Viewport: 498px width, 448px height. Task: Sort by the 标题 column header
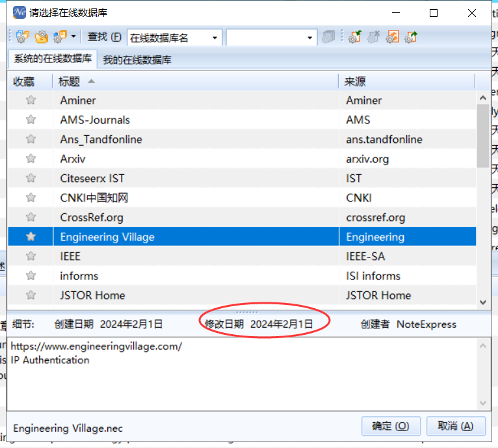point(196,81)
